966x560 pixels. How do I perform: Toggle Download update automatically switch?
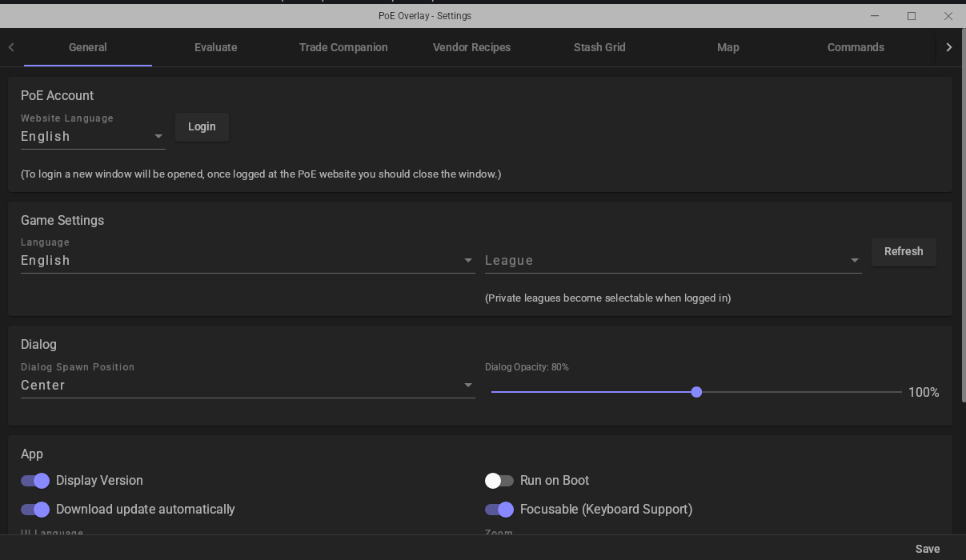(35, 509)
